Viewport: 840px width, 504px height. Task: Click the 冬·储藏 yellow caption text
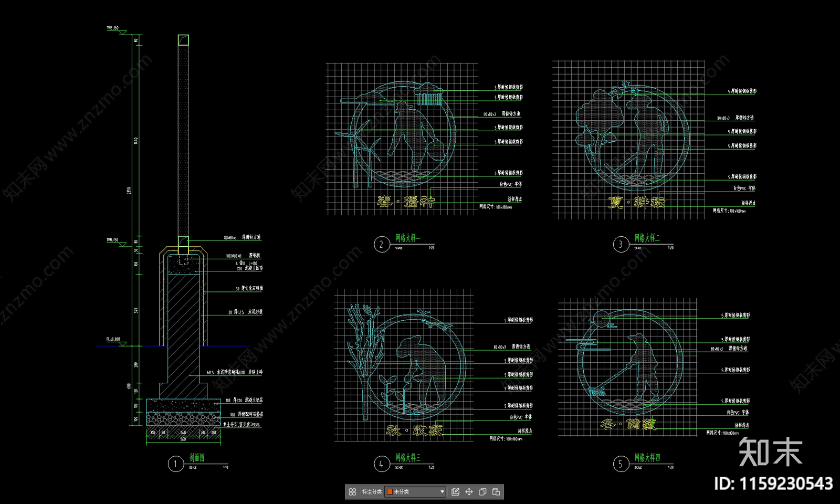628,424
